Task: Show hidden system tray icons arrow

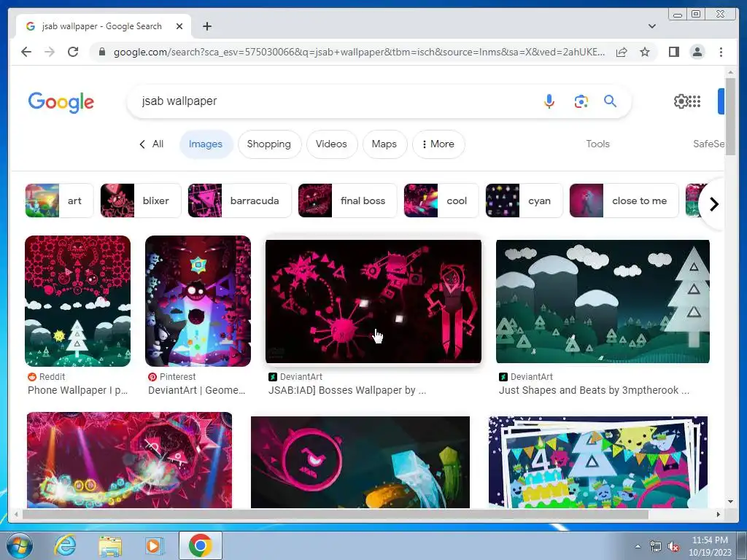Action: click(x=638, y=546)
